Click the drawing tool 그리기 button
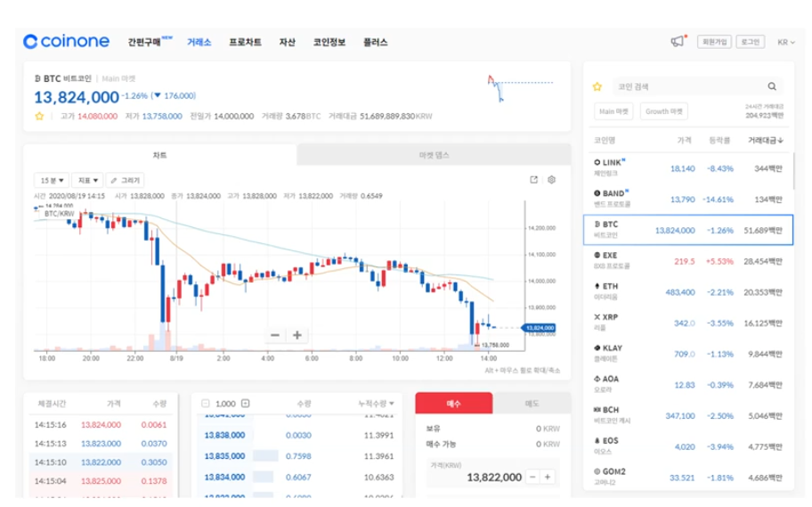The width and height of the screenshot is (812, 507). [x=125, y=180]
